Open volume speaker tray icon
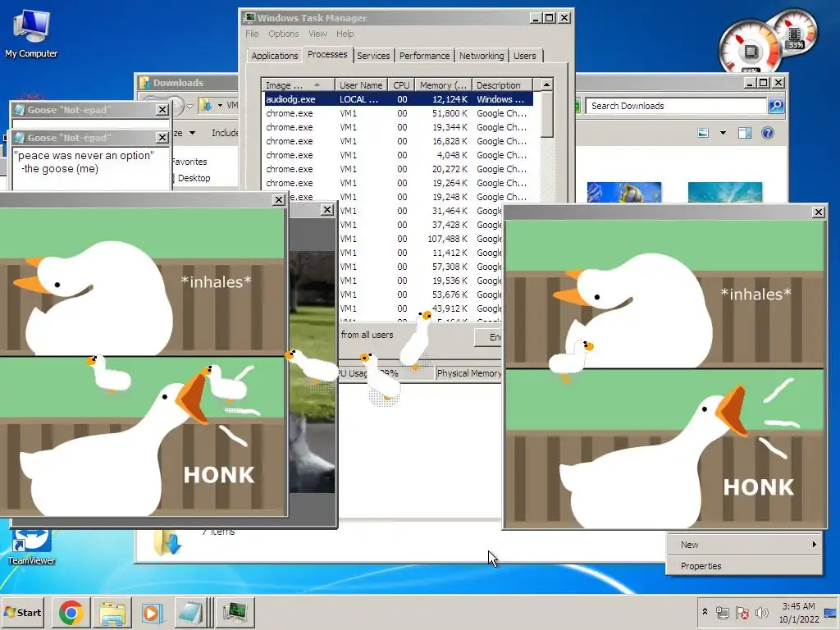 (x=761, y=612)
